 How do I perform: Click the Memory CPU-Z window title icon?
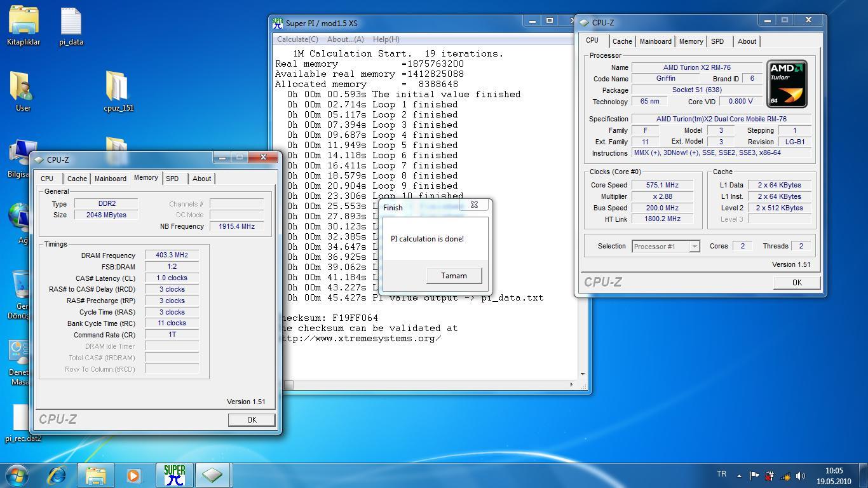tap(39, 160)
